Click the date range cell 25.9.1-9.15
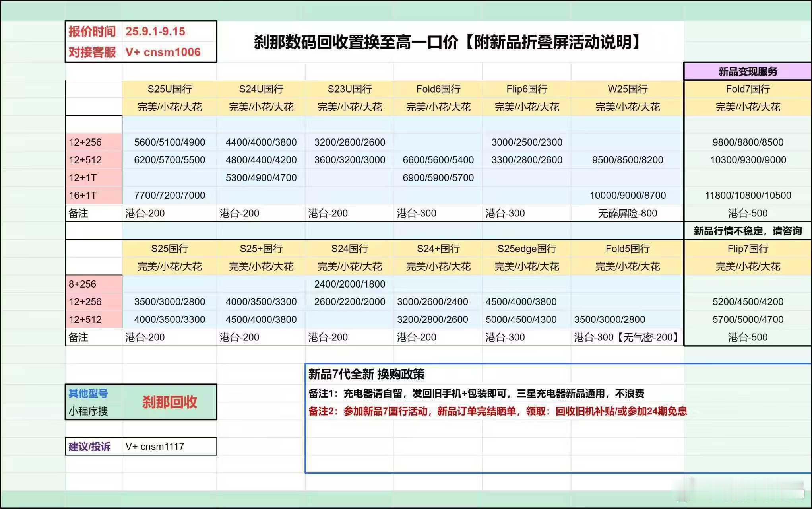Image resolution: width=812 pixels, height=509 pixels. (x=169, y=31)
